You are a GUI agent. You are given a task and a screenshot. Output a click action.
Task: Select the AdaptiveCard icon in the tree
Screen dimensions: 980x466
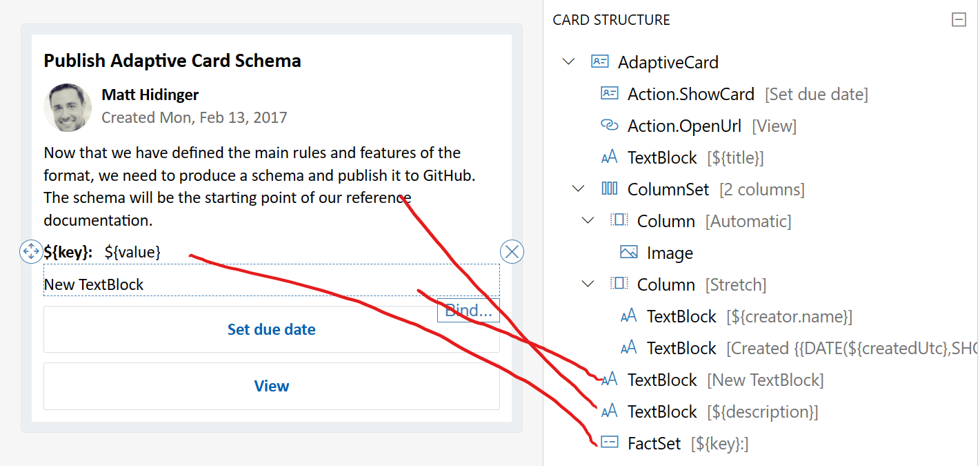[601, 61]
